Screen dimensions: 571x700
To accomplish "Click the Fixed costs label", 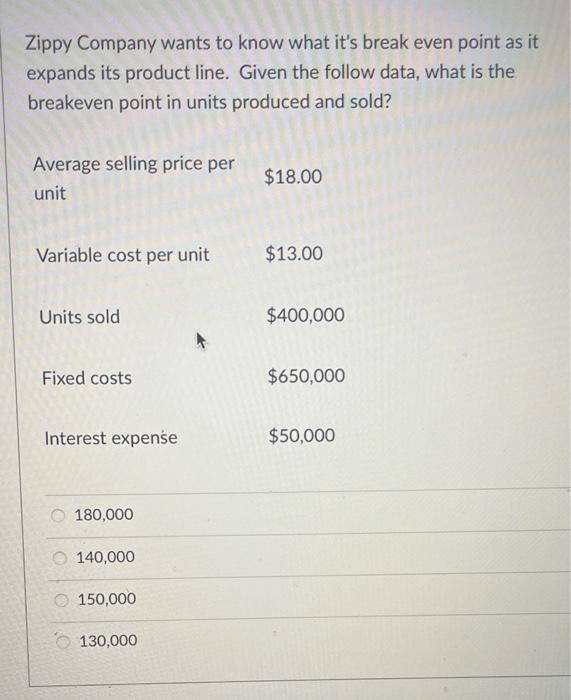I will click(87, 379).
